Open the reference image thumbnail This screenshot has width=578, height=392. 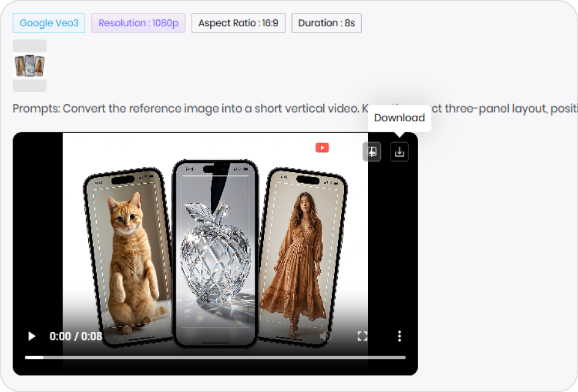coord(29,66)
